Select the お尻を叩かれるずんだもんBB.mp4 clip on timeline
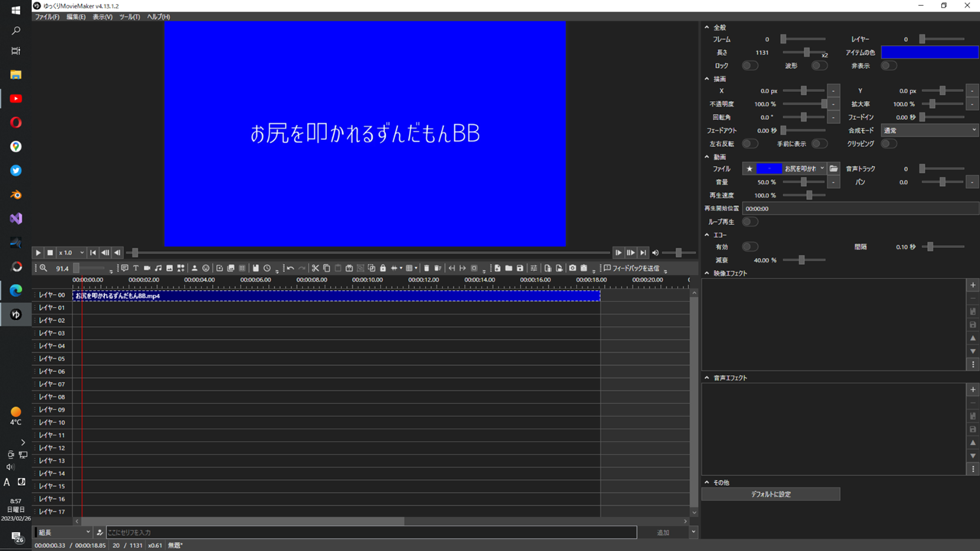 [337, 295]
